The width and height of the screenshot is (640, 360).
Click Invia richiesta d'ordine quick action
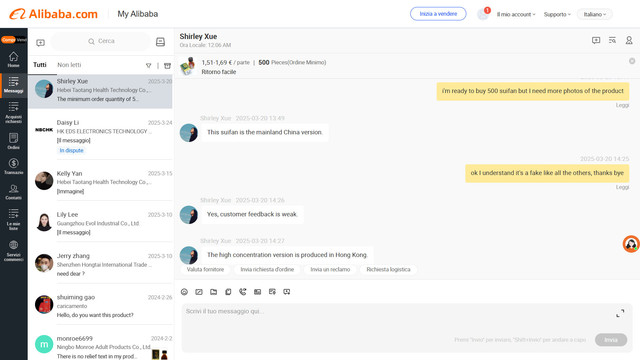click(x=267, y=269)
